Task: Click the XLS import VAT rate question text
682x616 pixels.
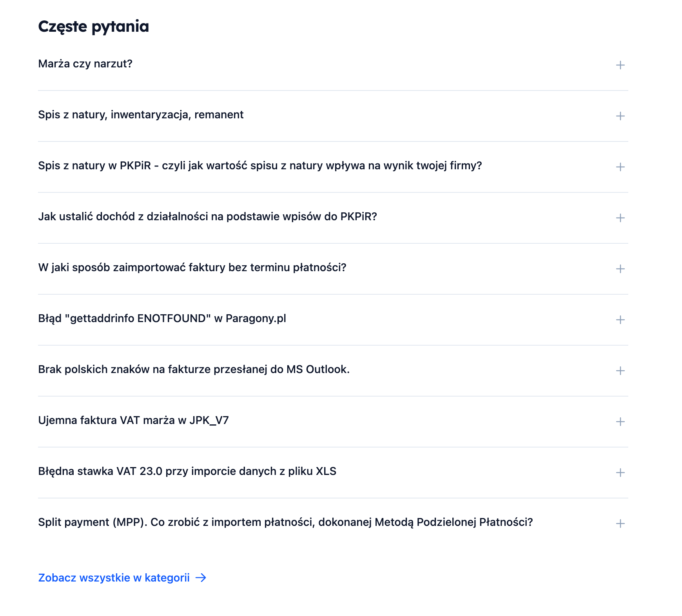Action: [187, 472]
